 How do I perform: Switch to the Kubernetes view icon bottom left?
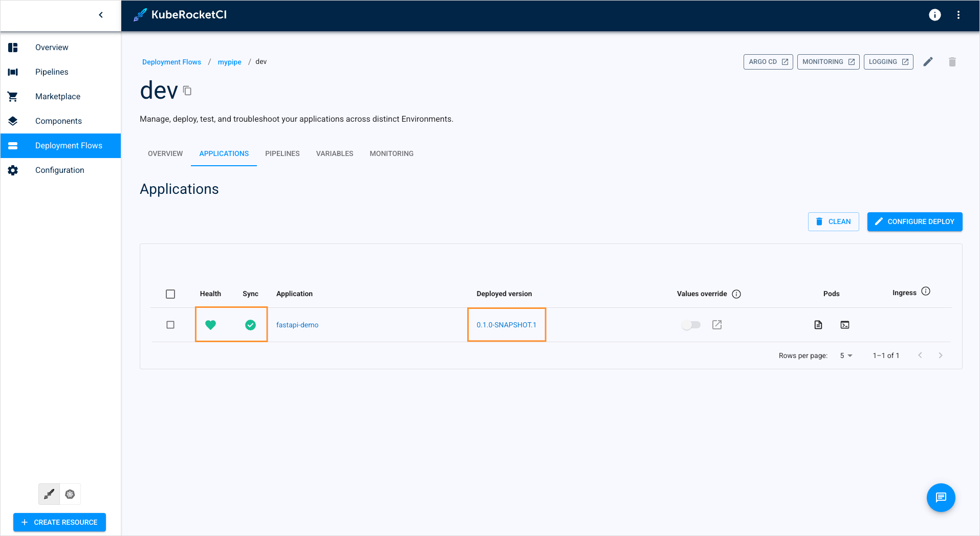click(70, 494)
